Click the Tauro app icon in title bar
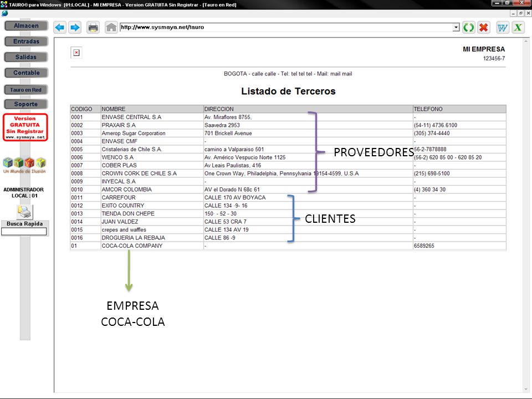 [4, 4]
